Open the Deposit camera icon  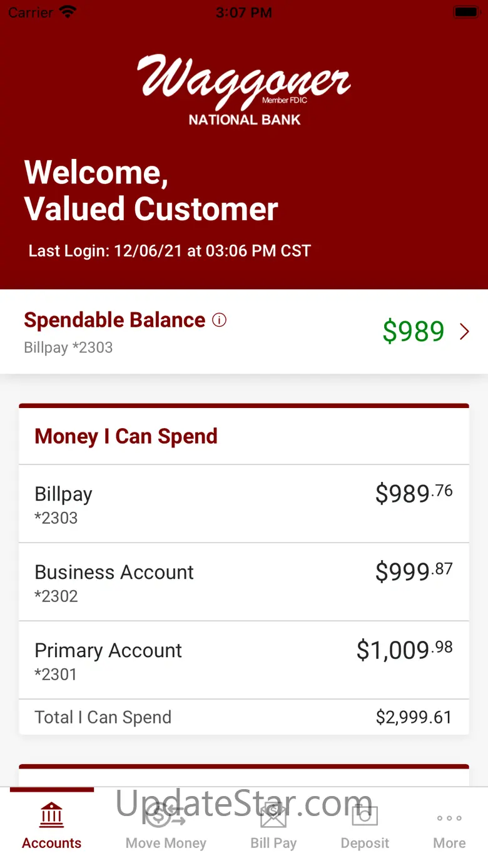(x=365, y=815)
